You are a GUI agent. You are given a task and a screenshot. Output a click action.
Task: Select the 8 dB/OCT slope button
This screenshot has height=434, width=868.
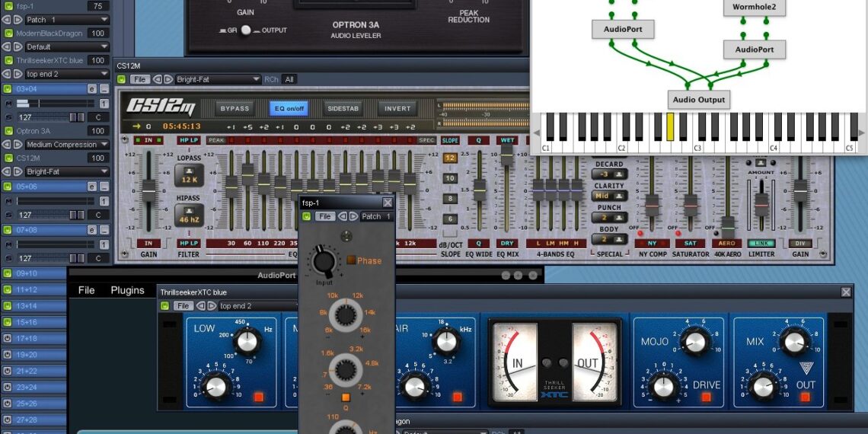[450, 198]
